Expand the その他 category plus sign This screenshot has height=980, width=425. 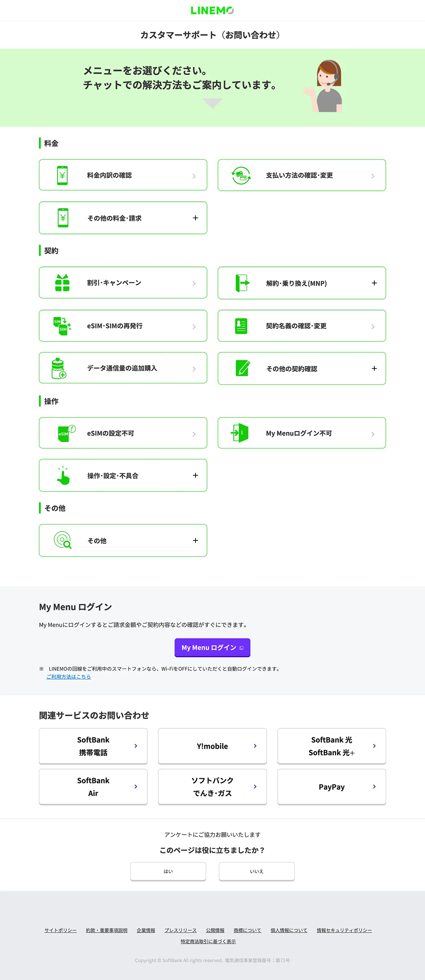(195, 540)
